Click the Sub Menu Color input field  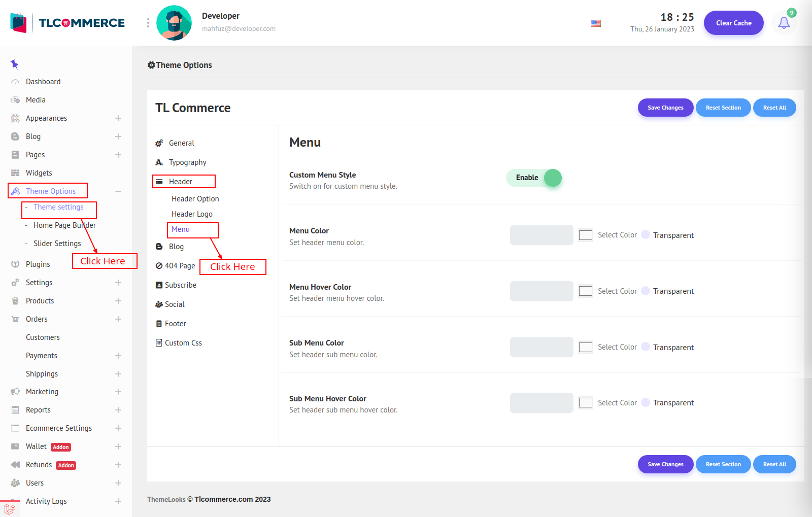542,347
